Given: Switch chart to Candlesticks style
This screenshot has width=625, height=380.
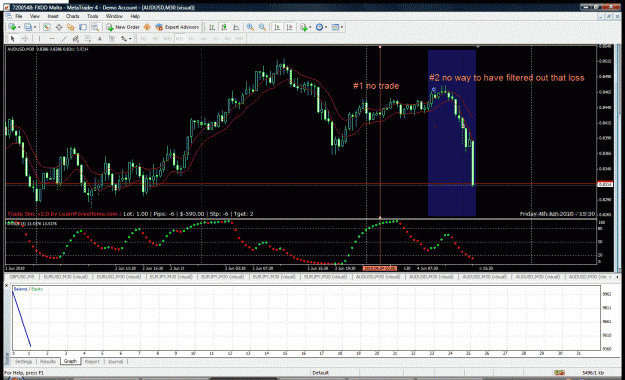Looking at the screenshot, I should pyautogui.click(x=224, y=27).
